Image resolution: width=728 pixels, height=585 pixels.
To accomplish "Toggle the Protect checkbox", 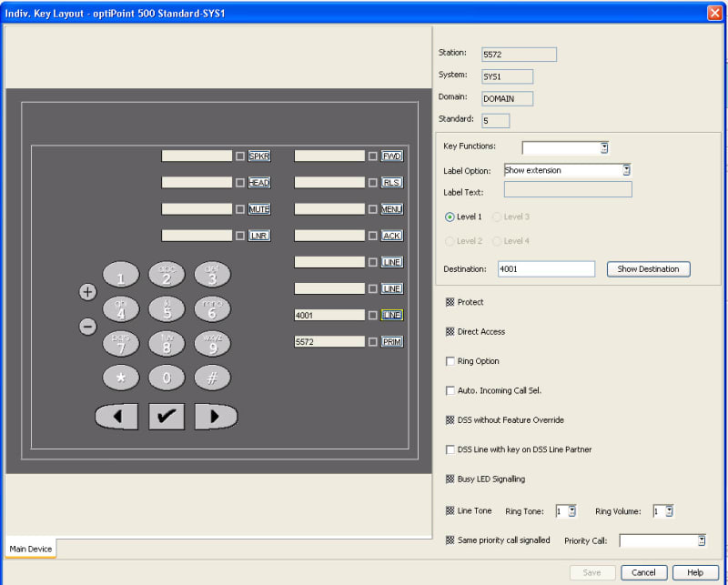I will (450, 302).
